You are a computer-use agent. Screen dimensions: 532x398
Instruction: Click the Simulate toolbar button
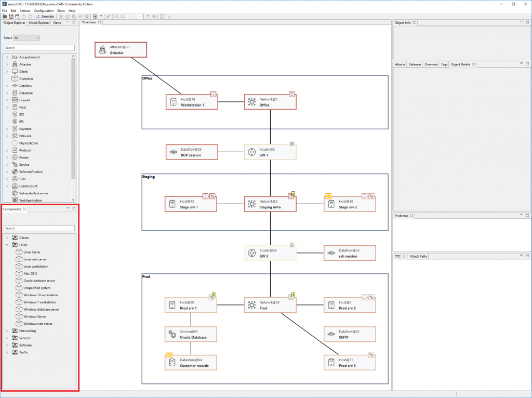45,16
